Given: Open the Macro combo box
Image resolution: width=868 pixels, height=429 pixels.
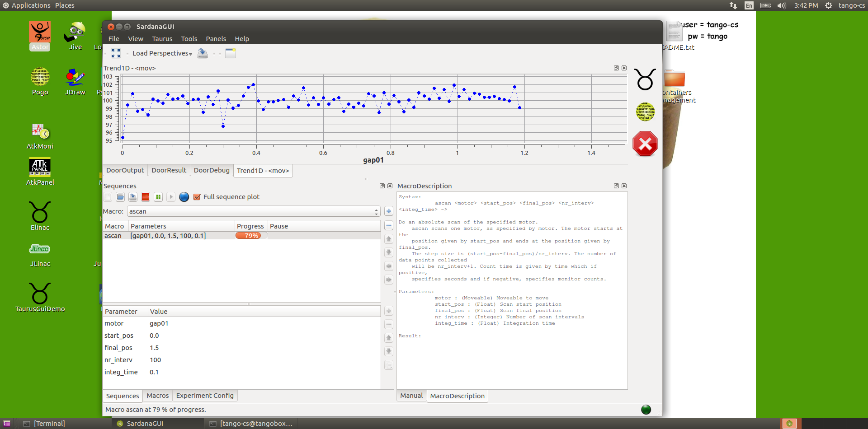Looking at the screenshot, I should pyautogui.click(x=254, y=211).
